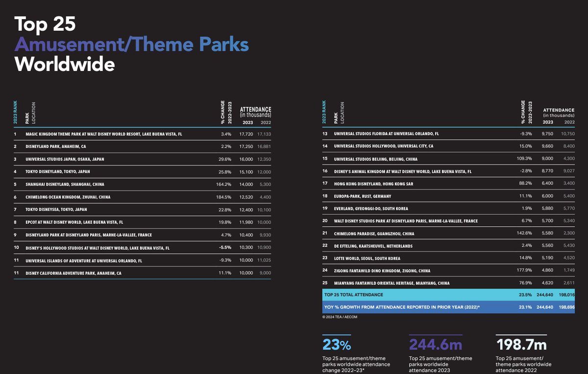Screen dimensions: 588x374
Task: Select 'Magic Kingdom Theme Park' row text
Action: pyautogui.click(x=103, y=134)
